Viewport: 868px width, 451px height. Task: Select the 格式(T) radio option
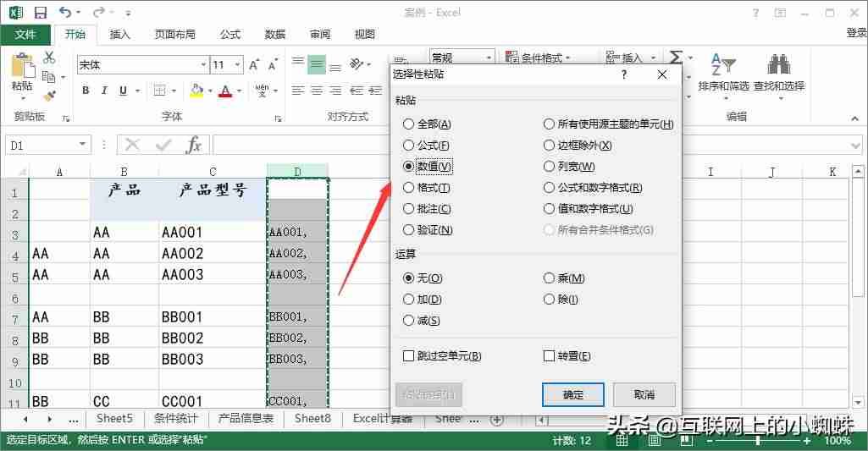pyautogui.click(x=427, y=188)
